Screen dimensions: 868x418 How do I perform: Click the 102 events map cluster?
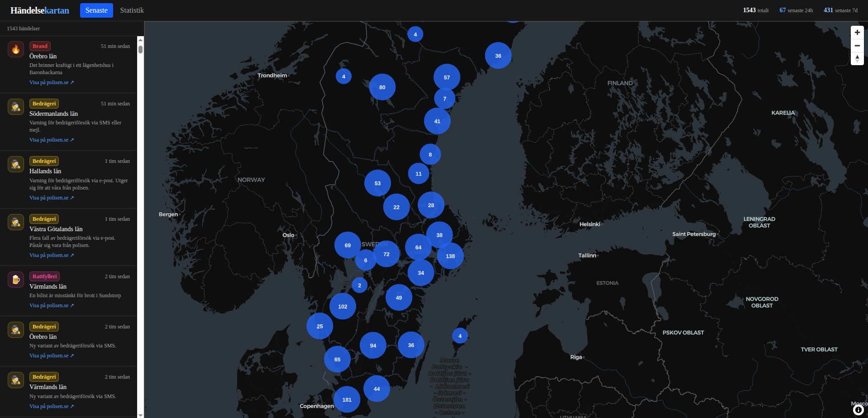click(343, 306)
